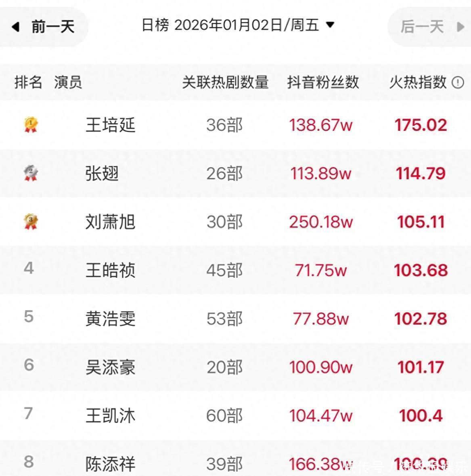Viewport: 471px width, 476px height.
Task: Open actor 黄浩雯's entry
Action: click(x=110, y=319)
